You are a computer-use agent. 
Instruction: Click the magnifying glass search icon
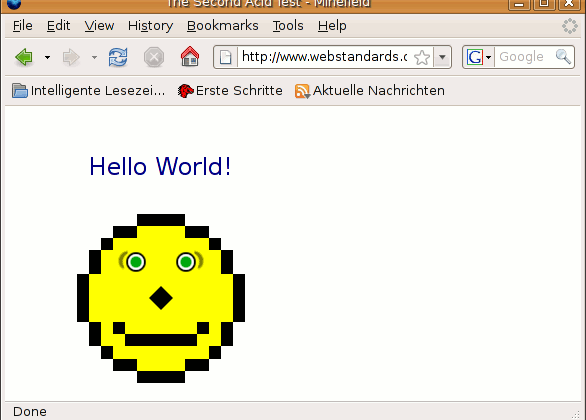563,57
